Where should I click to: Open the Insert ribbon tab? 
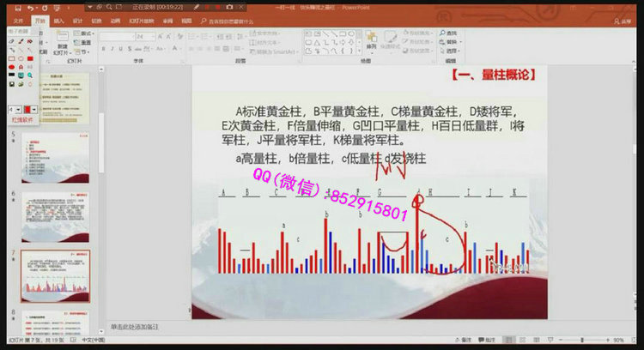tap(58, 20)
